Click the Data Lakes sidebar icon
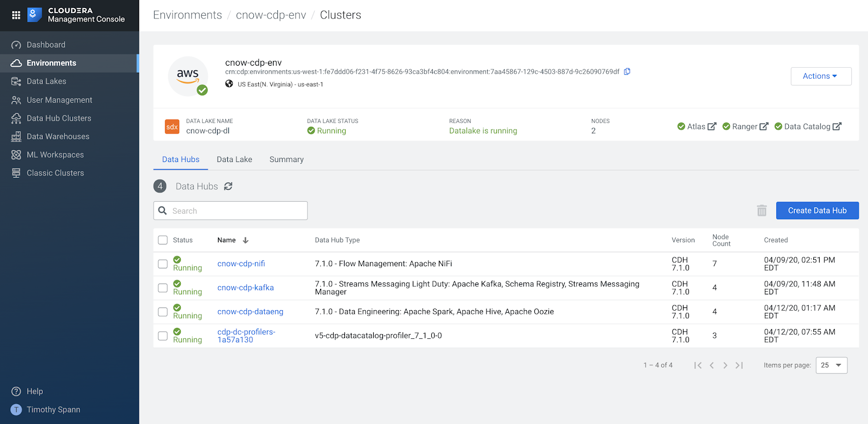 coord(16,81)
